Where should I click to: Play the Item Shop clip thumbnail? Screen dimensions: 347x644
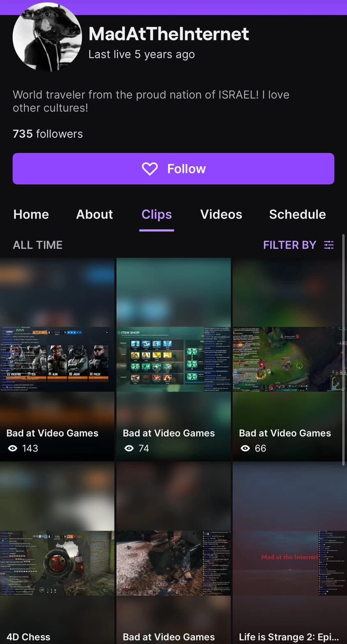coord(173,359)
